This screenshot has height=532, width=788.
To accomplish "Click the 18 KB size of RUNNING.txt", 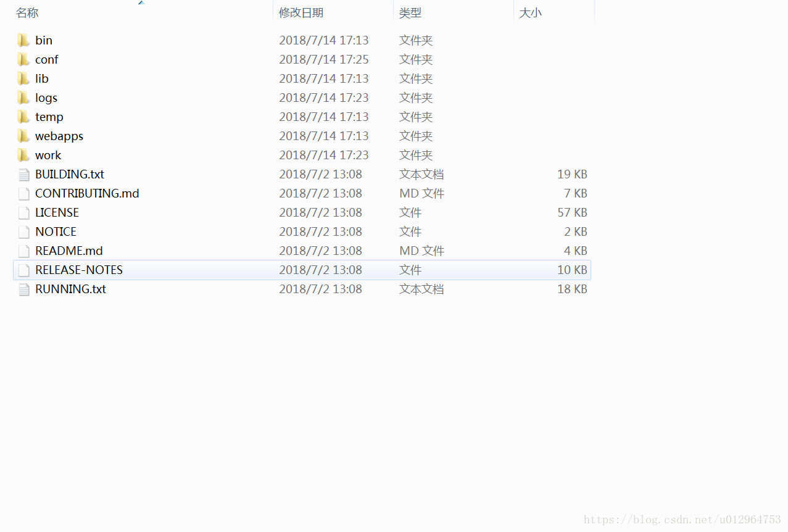I will click(572, 289).
